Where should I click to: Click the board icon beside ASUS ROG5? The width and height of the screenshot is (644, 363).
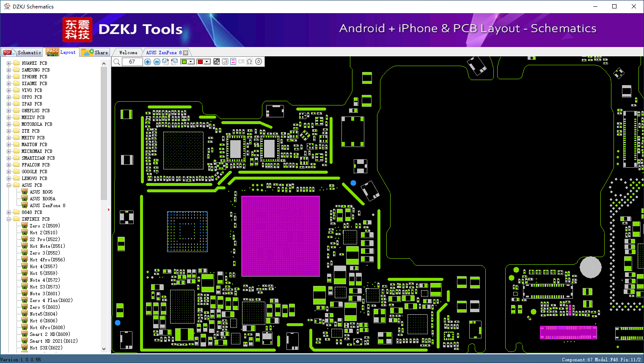(x=25, y=192)
